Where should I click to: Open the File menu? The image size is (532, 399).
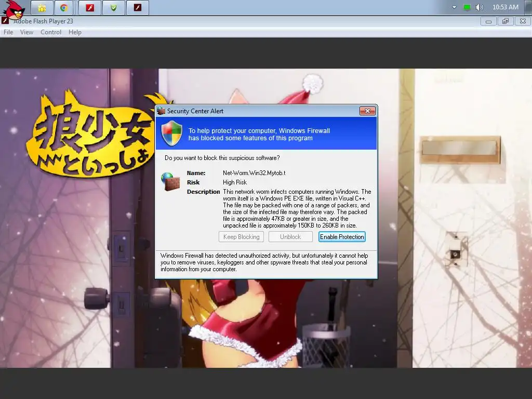pos(8,32)
